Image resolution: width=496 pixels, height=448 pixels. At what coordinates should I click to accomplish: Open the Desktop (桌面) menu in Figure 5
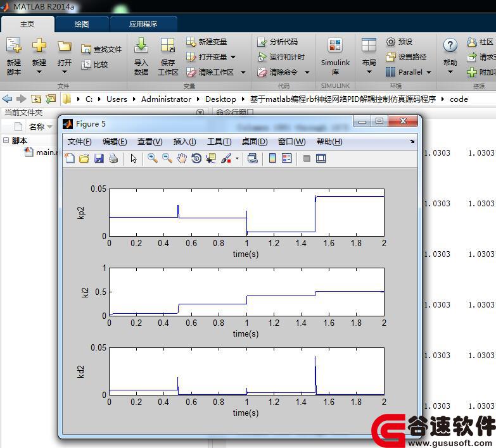(x=255, y=142)
